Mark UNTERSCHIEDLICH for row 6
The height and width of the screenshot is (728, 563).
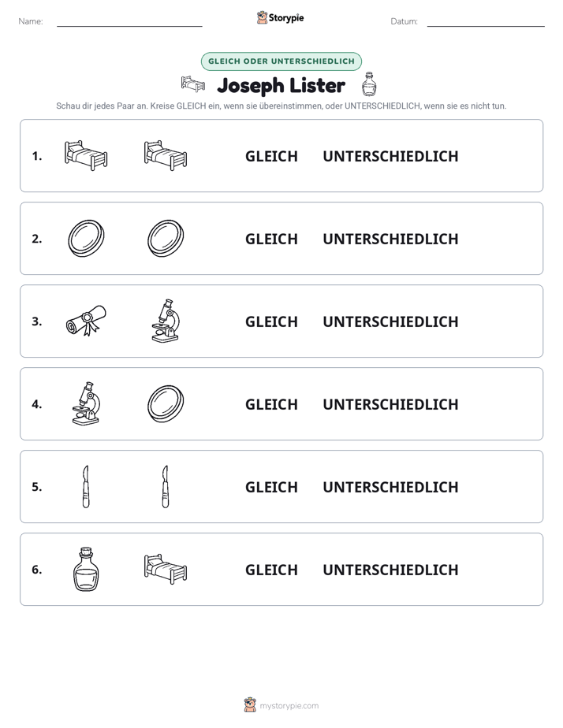(390, 570)
